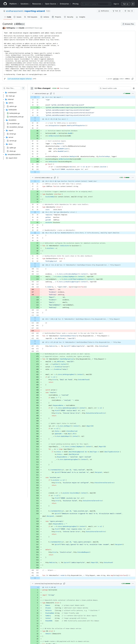Copy the boilerplate.go file path
This screenshot has width=138, height=644.
64,583
